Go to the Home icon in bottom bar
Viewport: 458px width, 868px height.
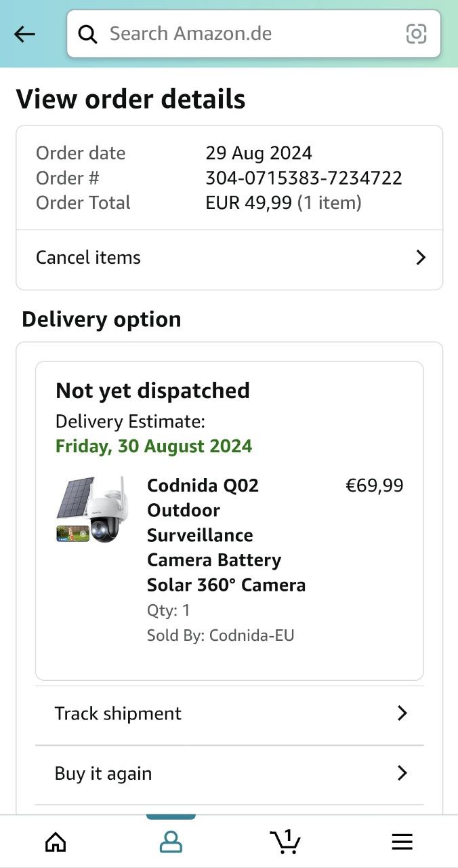(56, 842)
